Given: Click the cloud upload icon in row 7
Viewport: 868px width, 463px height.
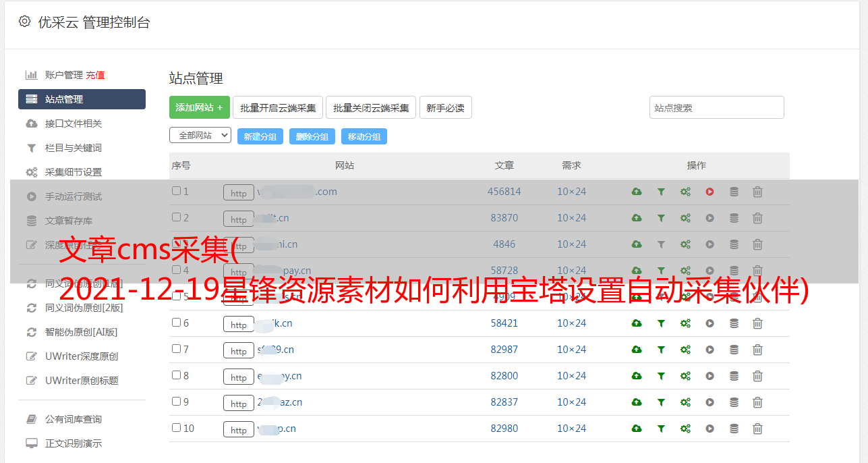Looking at the screenshot, I should click(x=637, y=350).
